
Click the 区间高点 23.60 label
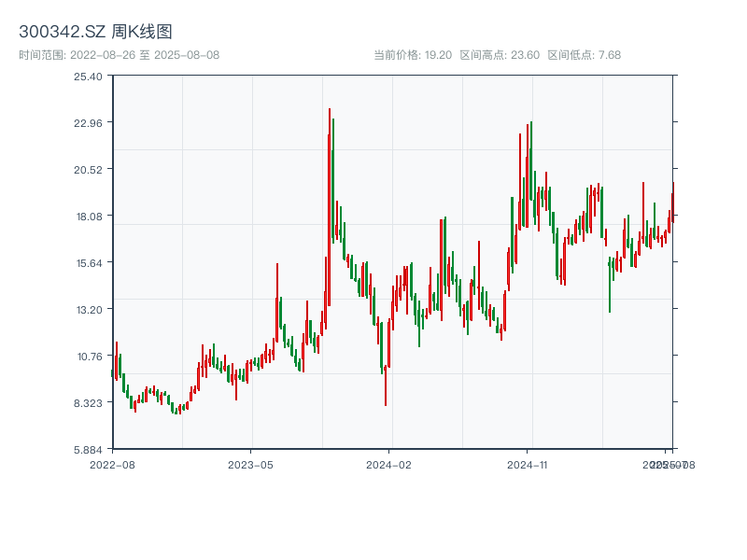500,55
